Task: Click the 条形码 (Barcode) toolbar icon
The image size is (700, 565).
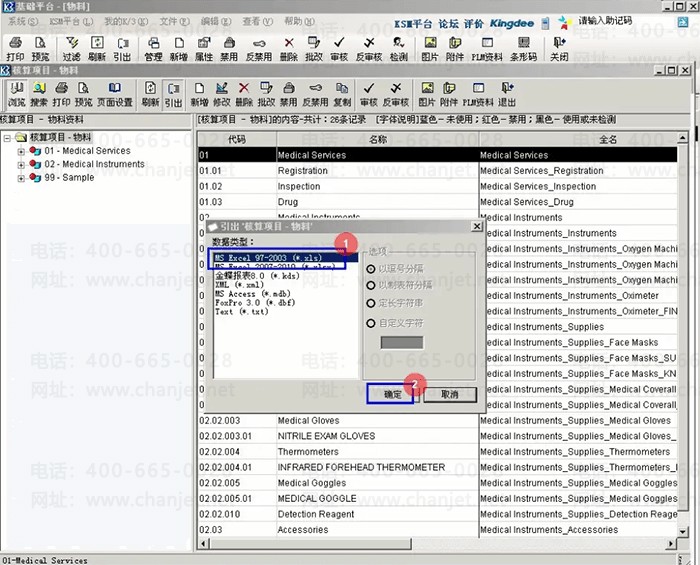Action: (523, 50)
